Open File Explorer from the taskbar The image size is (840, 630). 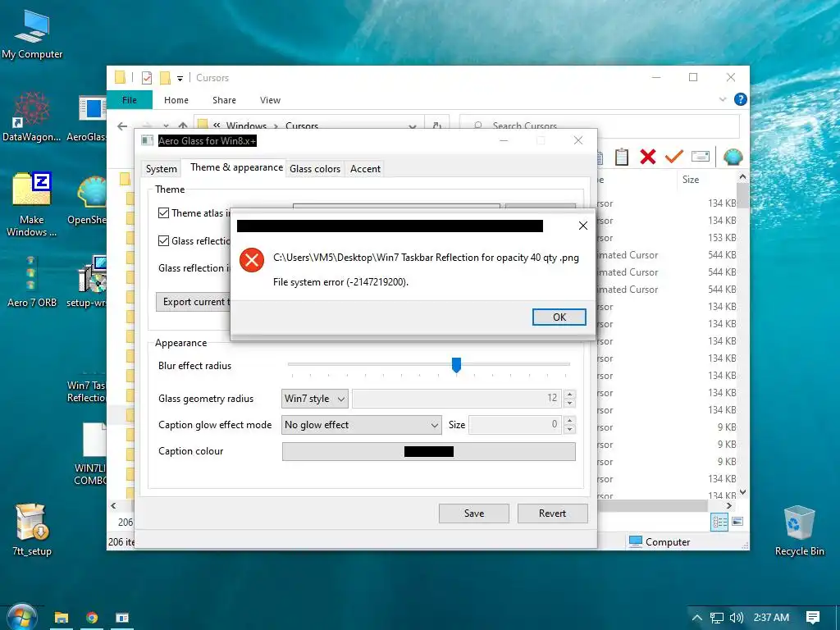pos(61,618)
